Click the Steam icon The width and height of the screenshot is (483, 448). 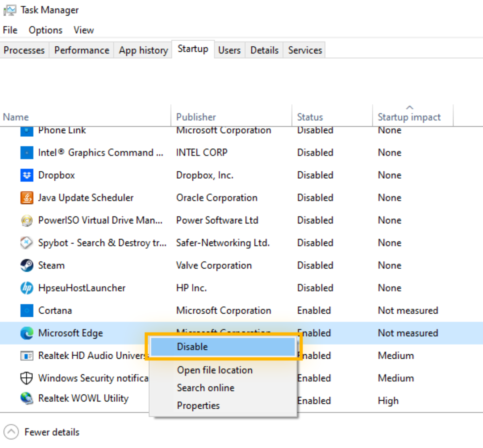27,266
